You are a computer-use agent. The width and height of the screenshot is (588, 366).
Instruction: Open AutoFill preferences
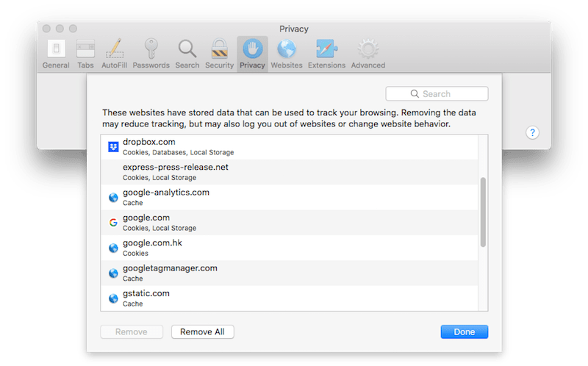click(114, 53)
